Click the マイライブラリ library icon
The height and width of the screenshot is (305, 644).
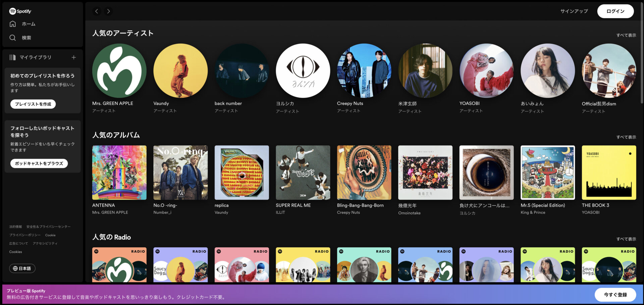click(13, 57)
